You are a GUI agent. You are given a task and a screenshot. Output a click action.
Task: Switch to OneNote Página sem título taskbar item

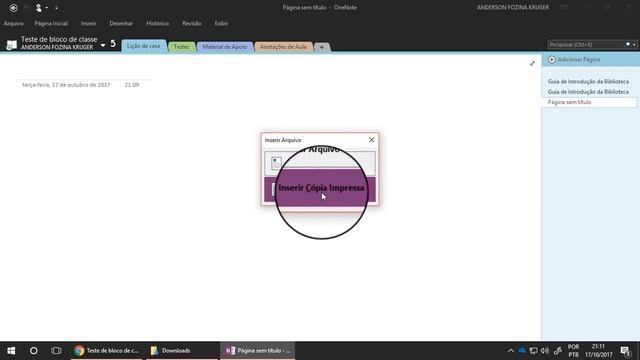pos(258,351)
